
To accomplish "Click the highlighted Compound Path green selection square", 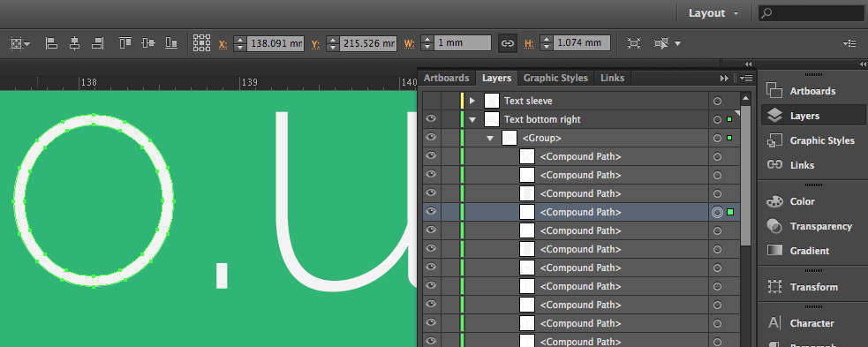I will (x=730, y=212).
